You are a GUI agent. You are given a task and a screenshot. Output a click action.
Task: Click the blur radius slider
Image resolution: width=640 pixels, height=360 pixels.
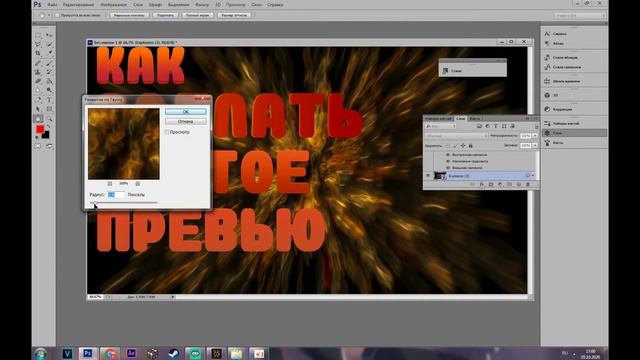point(124,202)
